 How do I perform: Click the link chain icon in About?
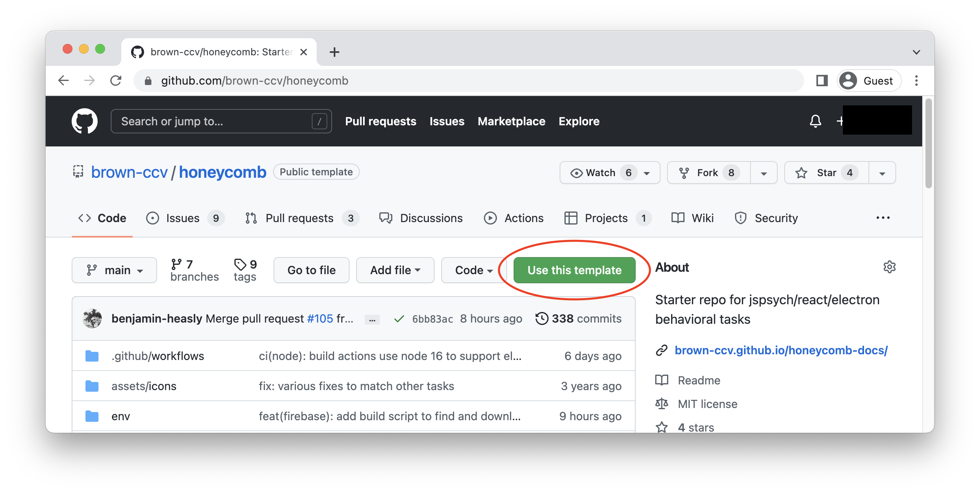(662, 350)
